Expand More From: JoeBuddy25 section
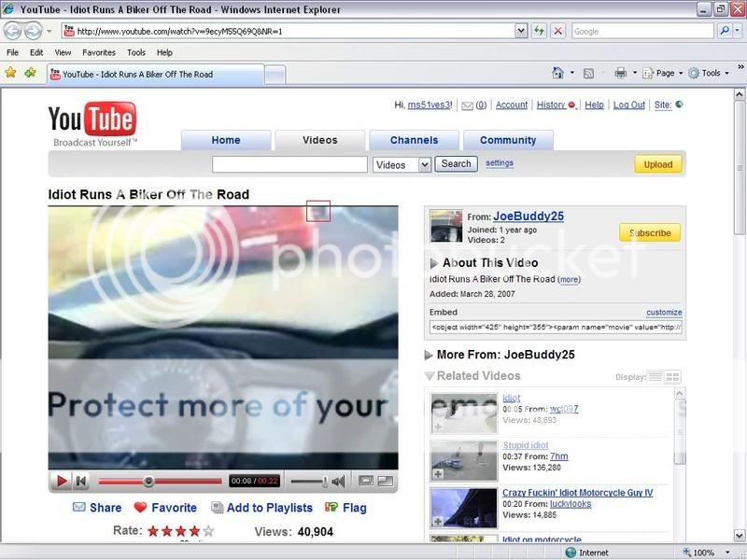747x560 pixels. (x=429, y=355)
